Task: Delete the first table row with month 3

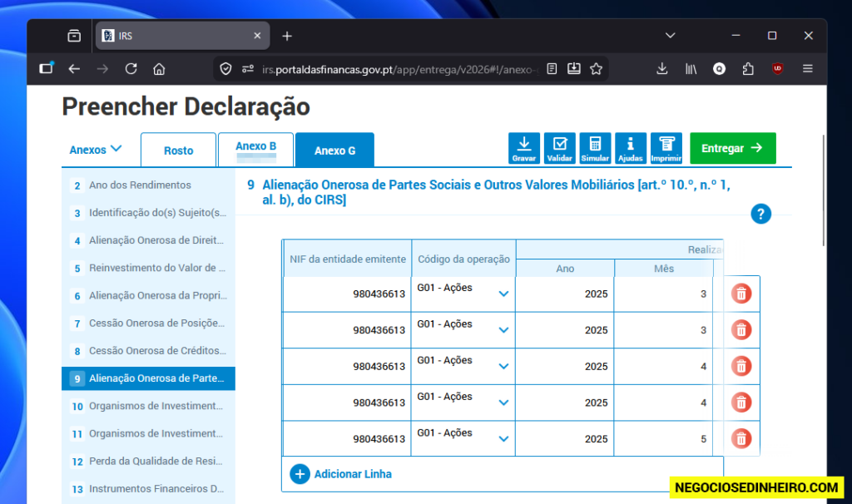Action: [741, 294]
